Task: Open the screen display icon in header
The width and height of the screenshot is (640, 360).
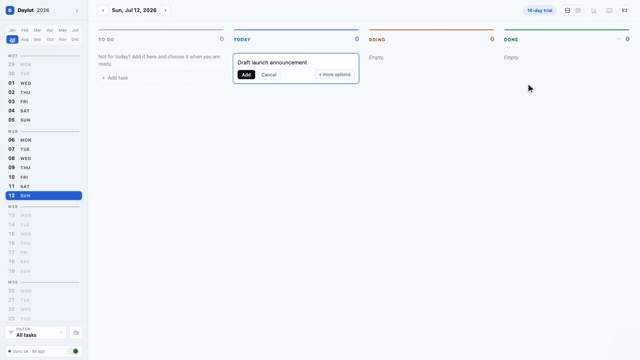Action: pos(609,11)
